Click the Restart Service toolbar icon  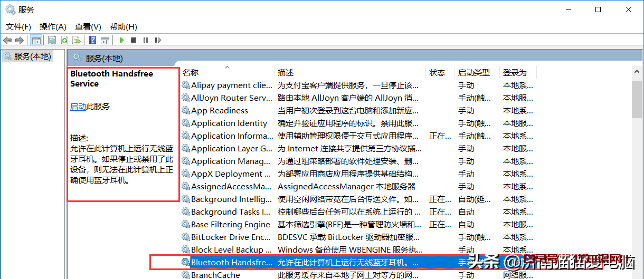coord(157,40)
